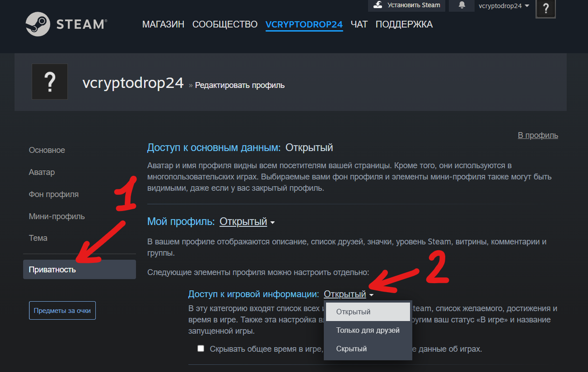Select Открытый in the dropdown list

point(368,312)
